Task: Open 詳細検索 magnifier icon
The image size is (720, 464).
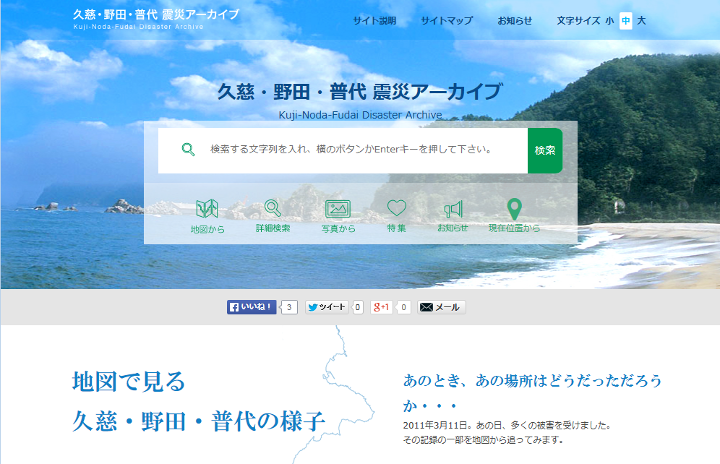Action: point(272,210)
